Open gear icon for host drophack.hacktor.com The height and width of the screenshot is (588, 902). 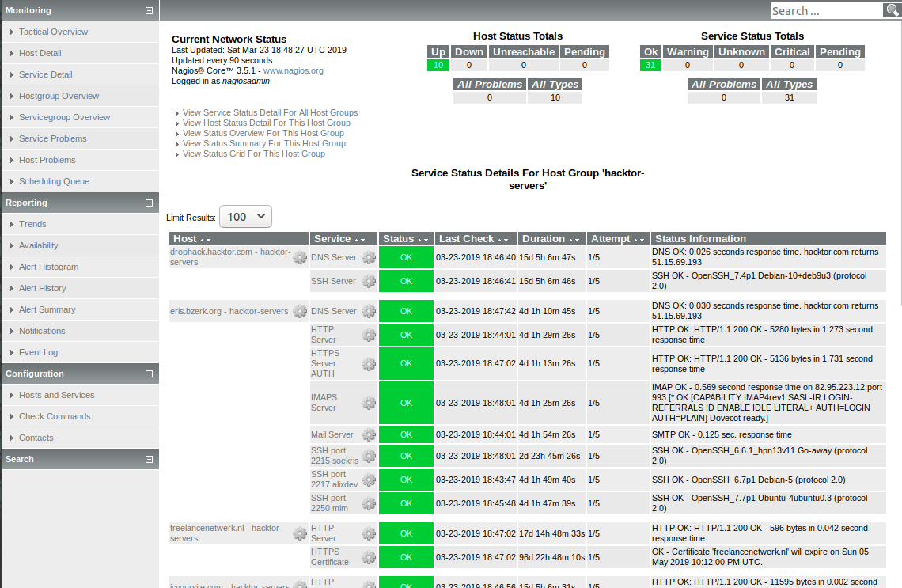click(300, 257)
